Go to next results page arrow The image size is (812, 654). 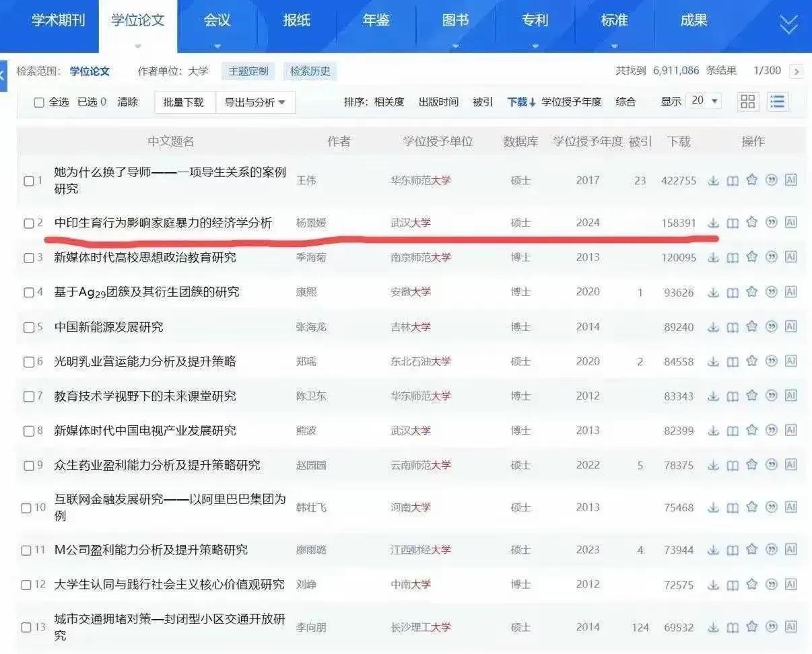tap(796, 71)
